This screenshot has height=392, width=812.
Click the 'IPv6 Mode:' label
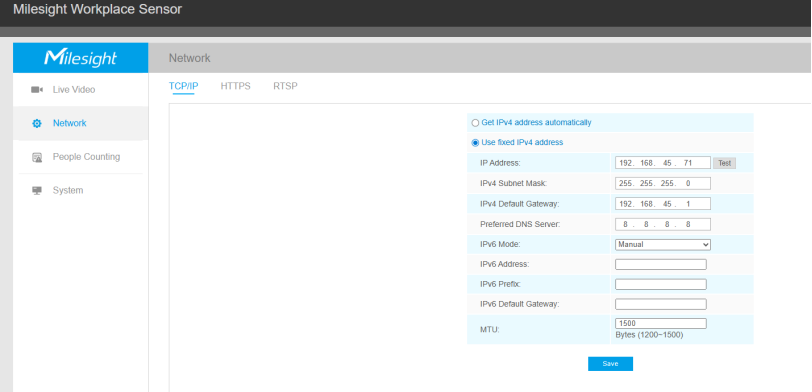pyautogui.click(x=501, y=244)
